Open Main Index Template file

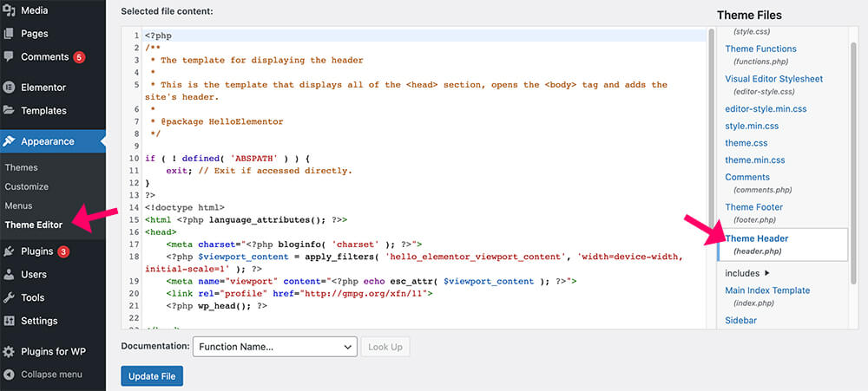tap(767, 290)
